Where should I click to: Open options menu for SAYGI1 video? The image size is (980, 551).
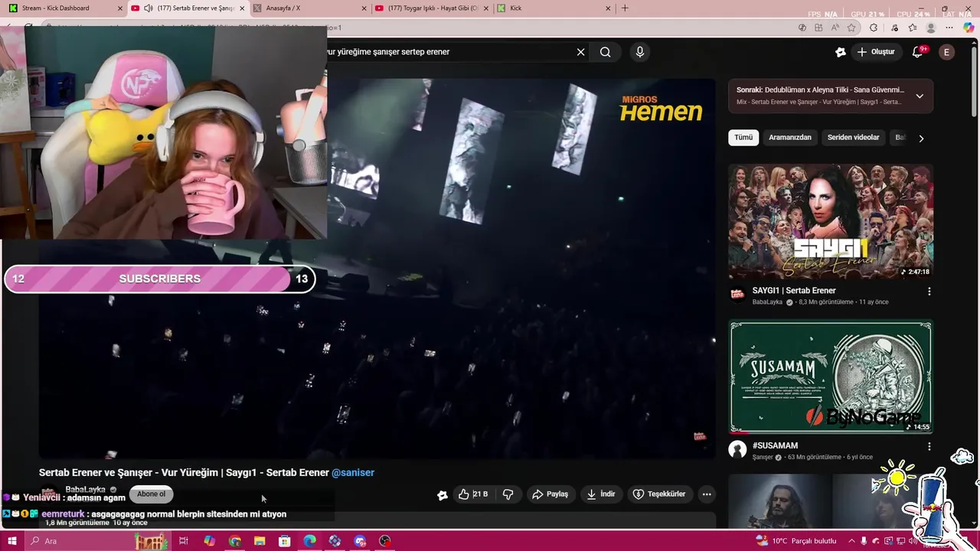click(x=929, y=292)
